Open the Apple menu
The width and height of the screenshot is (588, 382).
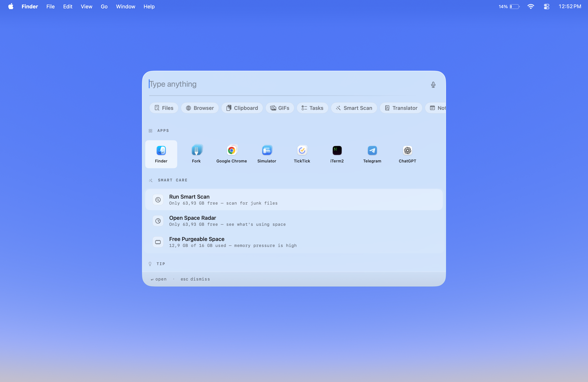pos(11,6)
